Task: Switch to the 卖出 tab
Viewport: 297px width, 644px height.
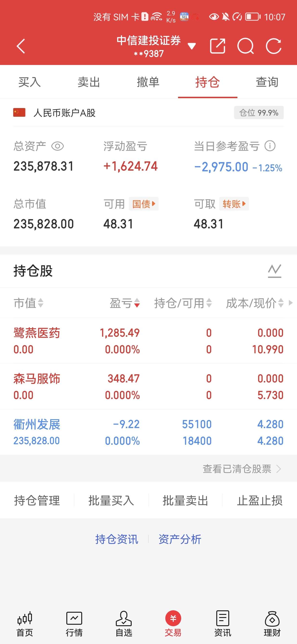Action: [89, 82]
